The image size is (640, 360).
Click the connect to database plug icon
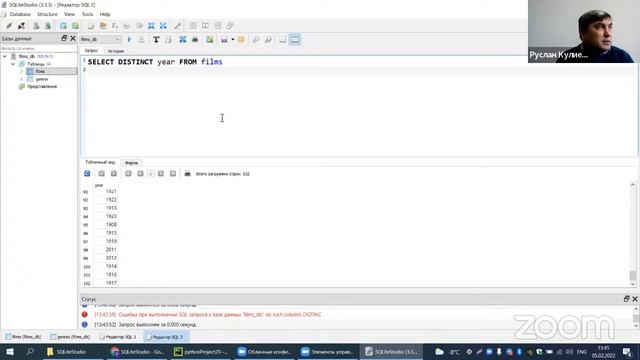click(9, 26)
